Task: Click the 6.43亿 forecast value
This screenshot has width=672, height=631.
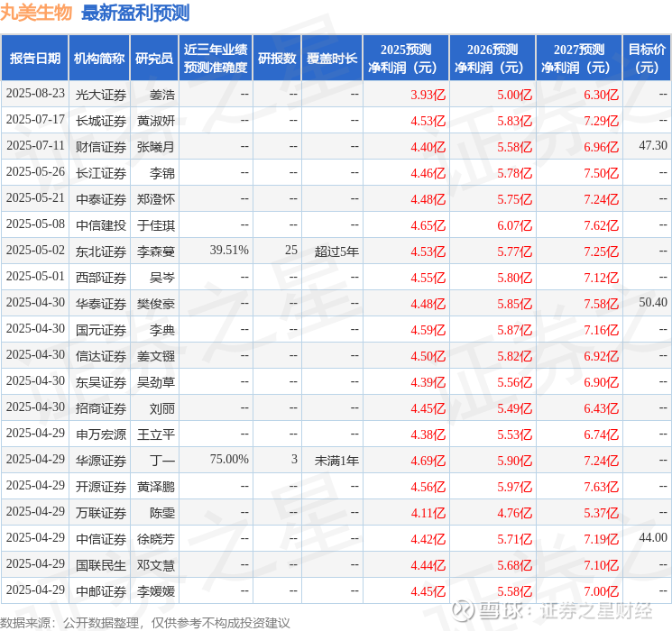Action: (601, 408)
